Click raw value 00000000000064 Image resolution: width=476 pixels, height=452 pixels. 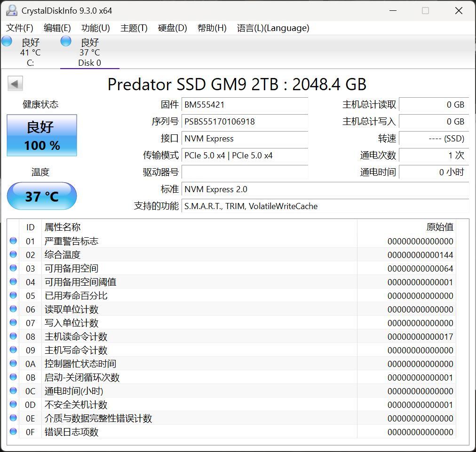click(x=420, y=269)
